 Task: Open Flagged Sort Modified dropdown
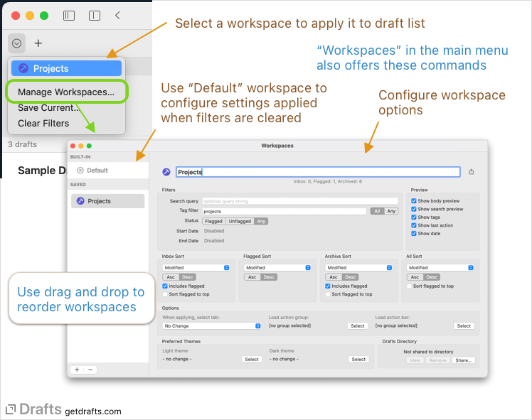tap(277, 268)
